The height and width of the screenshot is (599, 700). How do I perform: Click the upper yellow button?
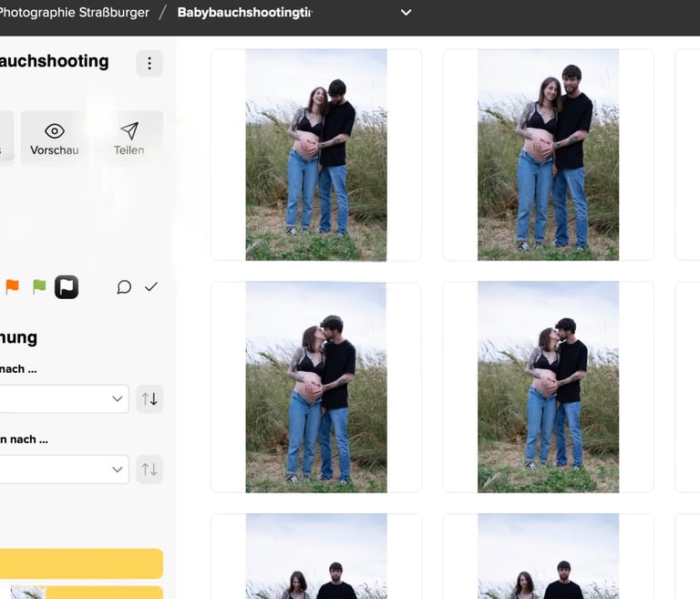point(81,563)
